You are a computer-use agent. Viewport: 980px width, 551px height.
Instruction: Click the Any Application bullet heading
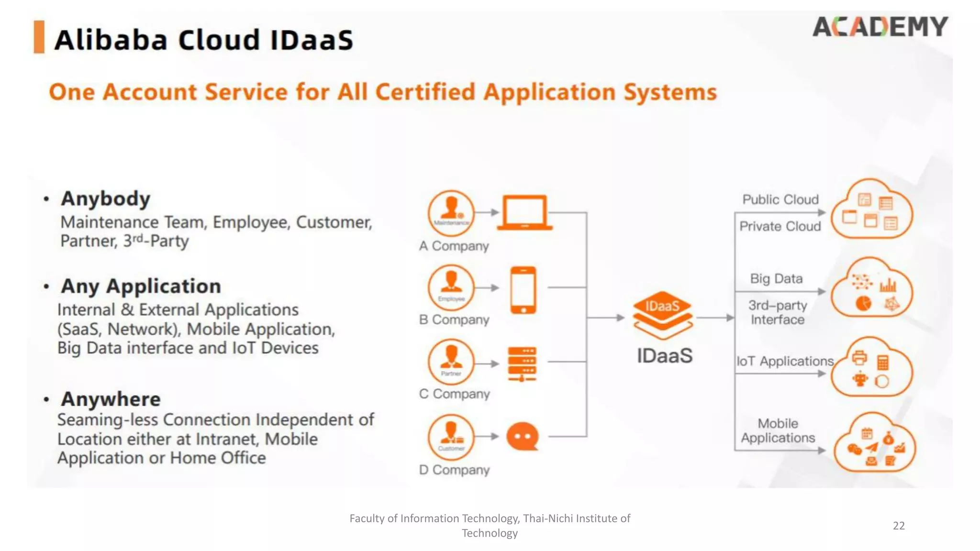pyautogui.click(x=141, y=286)
